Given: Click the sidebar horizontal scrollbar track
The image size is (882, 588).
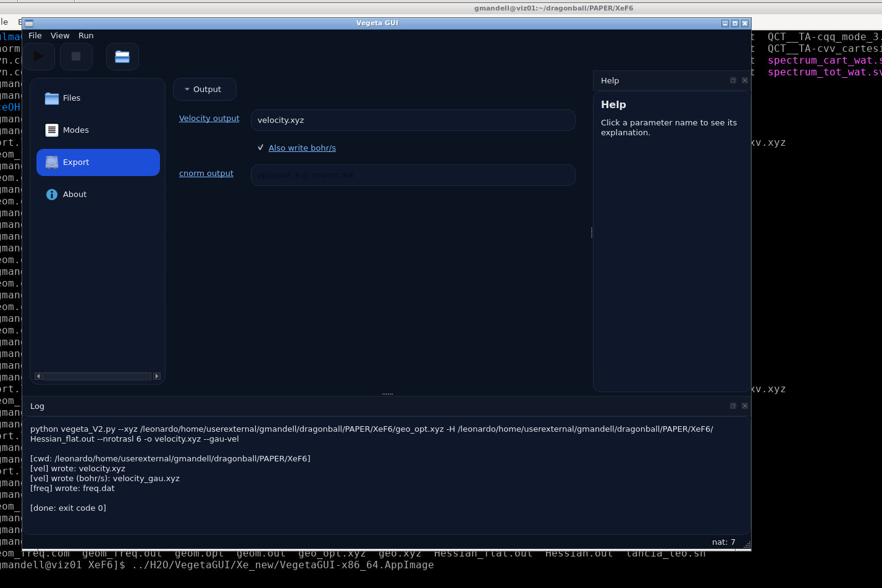Looking at the screenshot, I should [x=97, y=376].
